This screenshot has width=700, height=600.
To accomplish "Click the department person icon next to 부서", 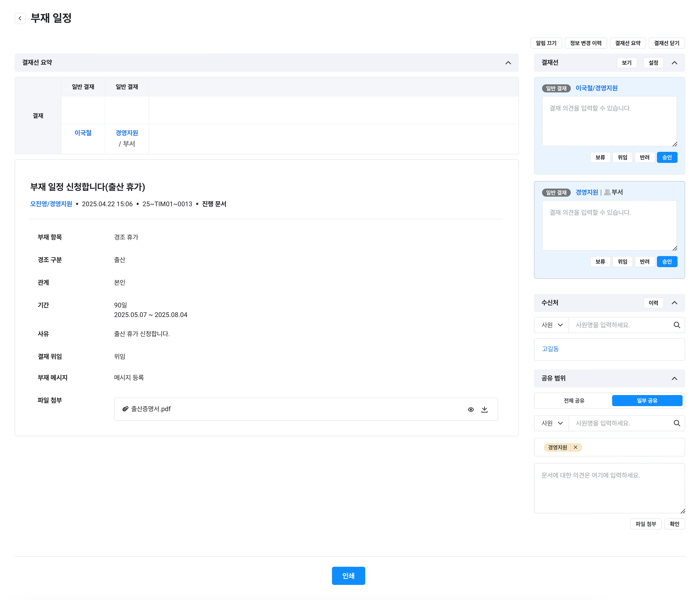I will 607,192.
